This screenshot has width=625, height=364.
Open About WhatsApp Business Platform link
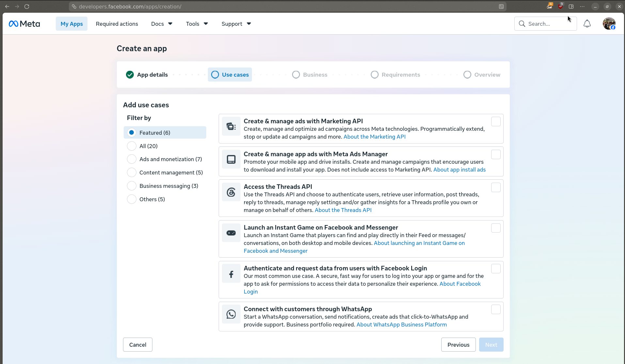401,325
